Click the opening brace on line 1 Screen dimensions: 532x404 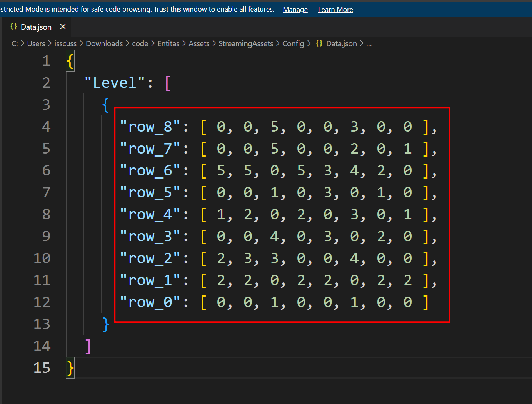coord(70,61)
